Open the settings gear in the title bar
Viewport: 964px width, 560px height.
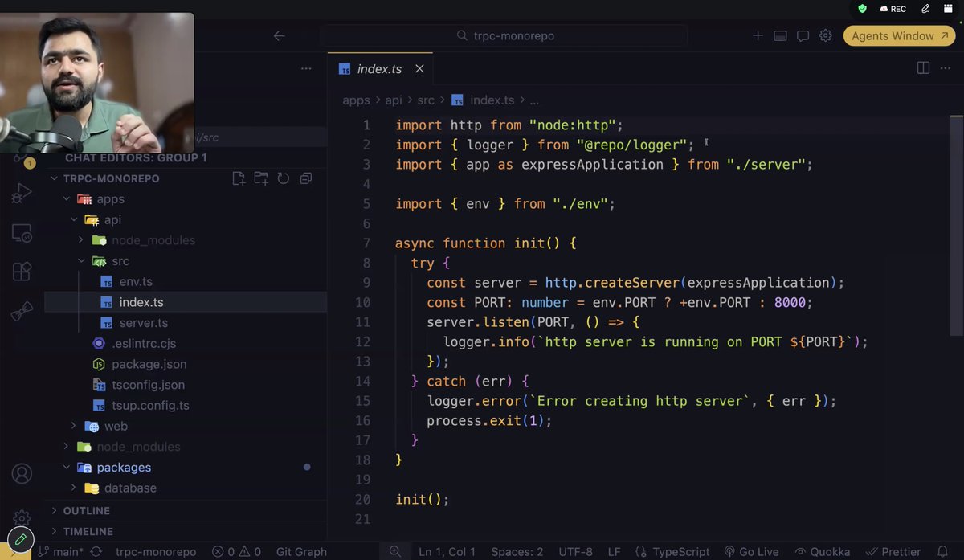(825, 35)
